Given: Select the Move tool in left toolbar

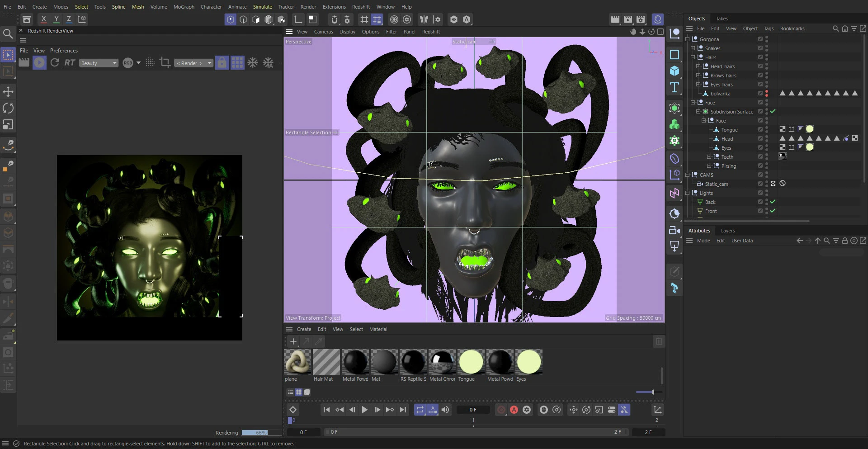Looking at the screenshot, I should click(8, 91).
